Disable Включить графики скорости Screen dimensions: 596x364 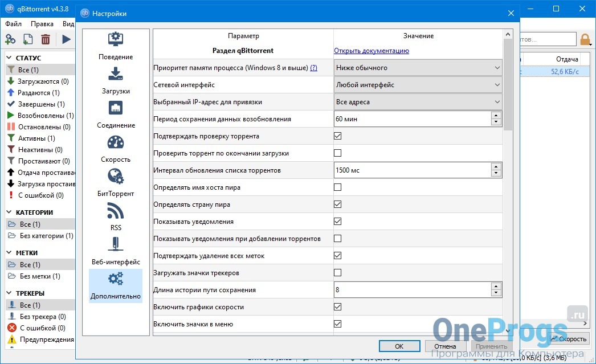tap(337, 306)
